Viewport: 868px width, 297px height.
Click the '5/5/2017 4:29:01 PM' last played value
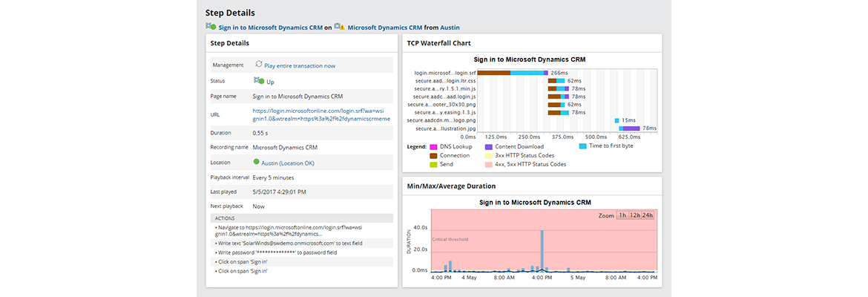tap(280, 192)
